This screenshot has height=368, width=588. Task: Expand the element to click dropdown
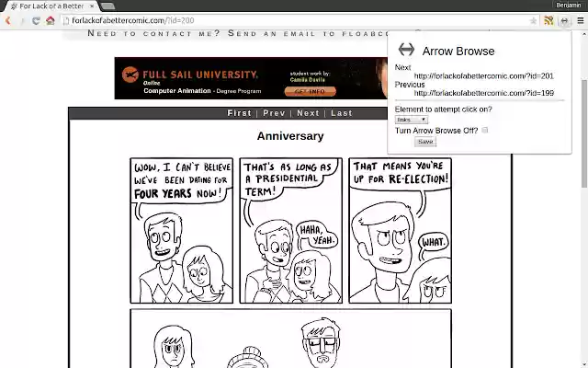click(x=412, y=120)
